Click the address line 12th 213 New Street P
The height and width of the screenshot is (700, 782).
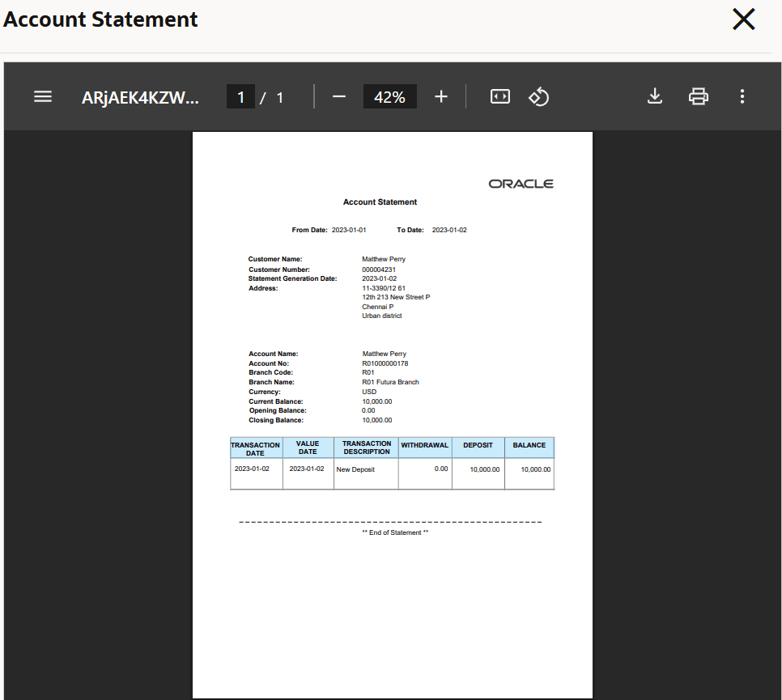(396, 297)
